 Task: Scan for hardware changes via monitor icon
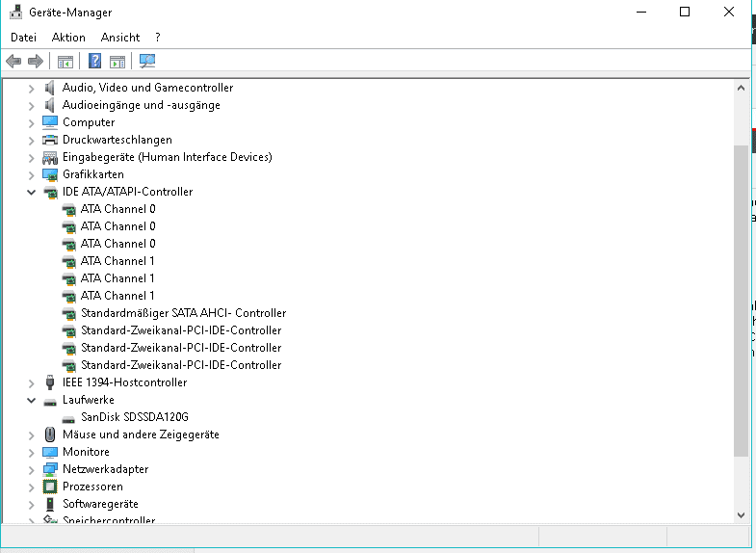click(147, 61)
